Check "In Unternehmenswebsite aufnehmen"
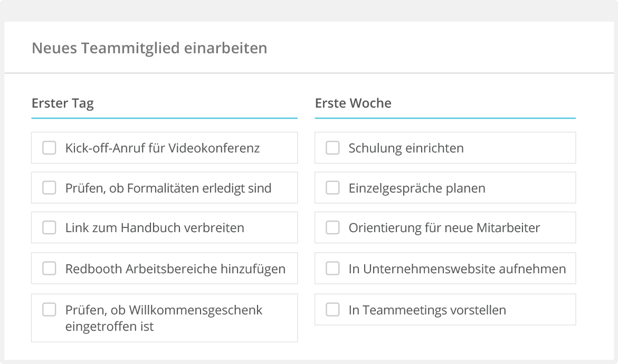This screenshot has height=364, width=618. click(x=332, y=268)
